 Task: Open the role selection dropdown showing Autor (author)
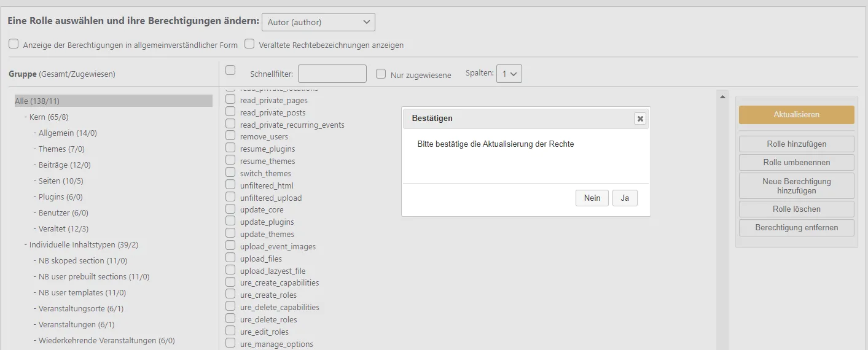click(x=318, y=22)
